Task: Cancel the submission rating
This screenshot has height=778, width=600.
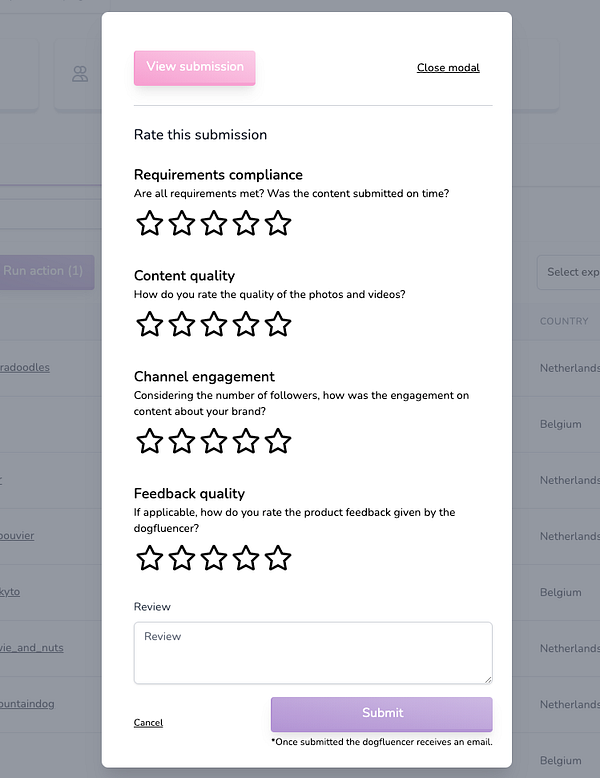Action: coord(148,723)
